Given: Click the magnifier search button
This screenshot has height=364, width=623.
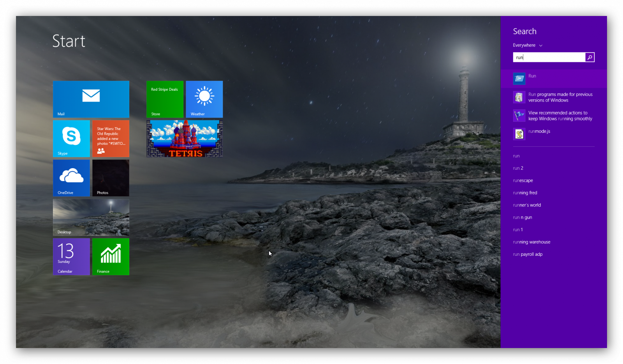Looking at the screenshot, I should point(590,57).
